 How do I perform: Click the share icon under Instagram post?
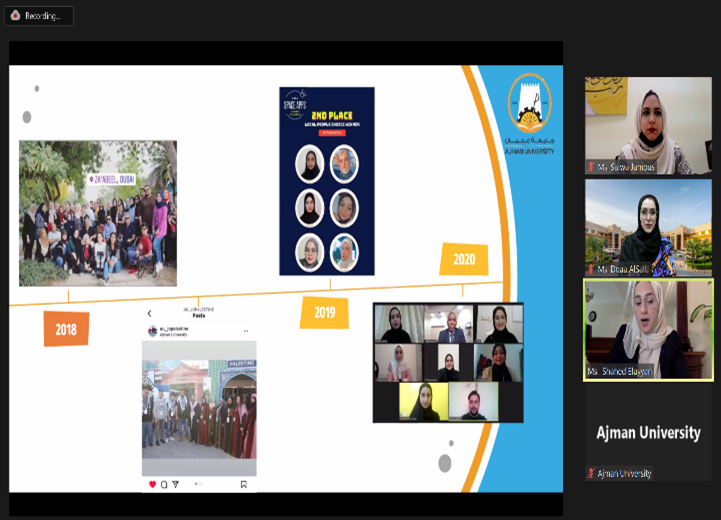pyautogui.click(x=175, y=484)
